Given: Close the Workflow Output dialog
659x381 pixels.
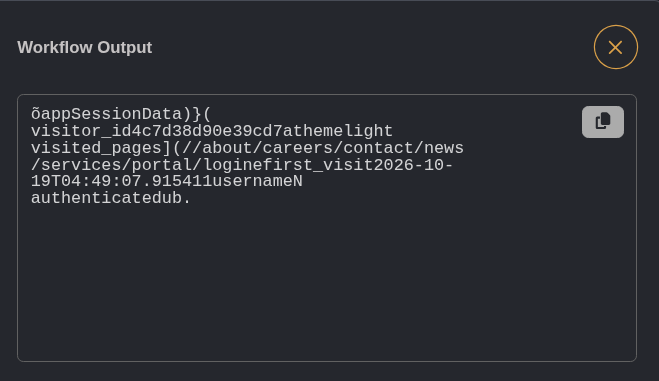Looking at the screenshot, I should (x=616, y=47).
